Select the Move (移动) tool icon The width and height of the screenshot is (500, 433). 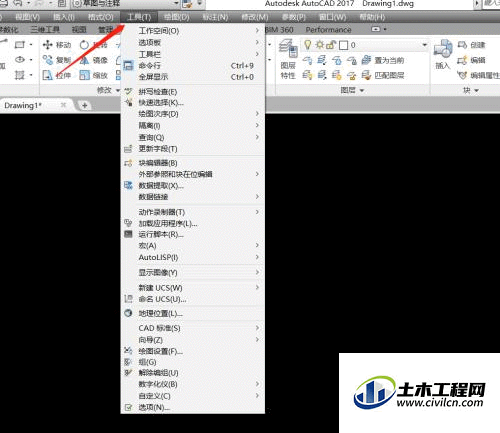[48, 45]
